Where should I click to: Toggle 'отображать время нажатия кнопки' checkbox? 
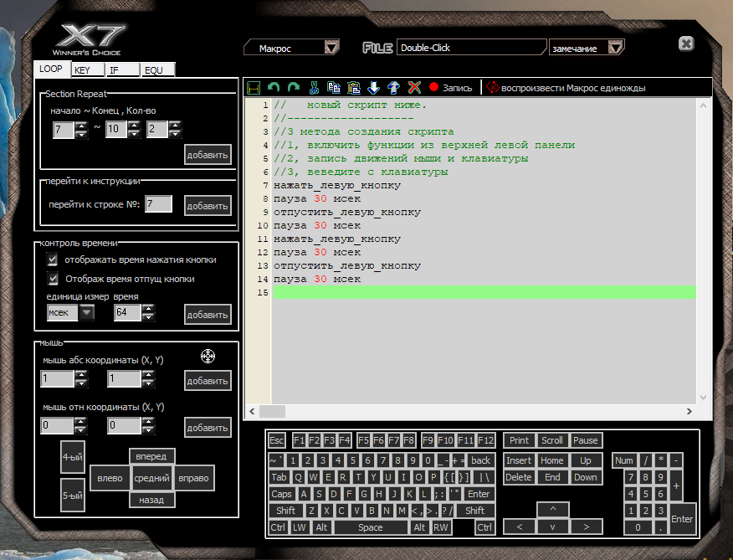[x=53, y=260]
